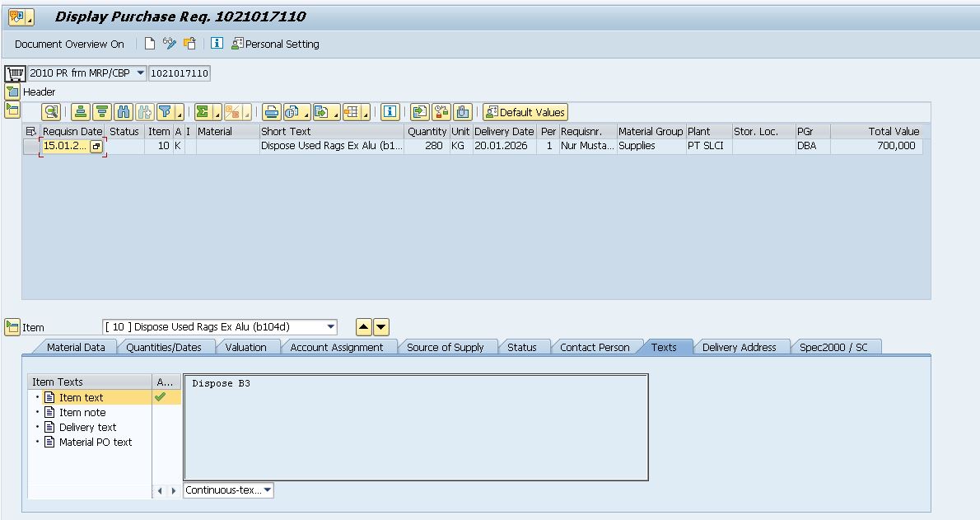Switch to the Account Assignment tab

pos(336,347)
